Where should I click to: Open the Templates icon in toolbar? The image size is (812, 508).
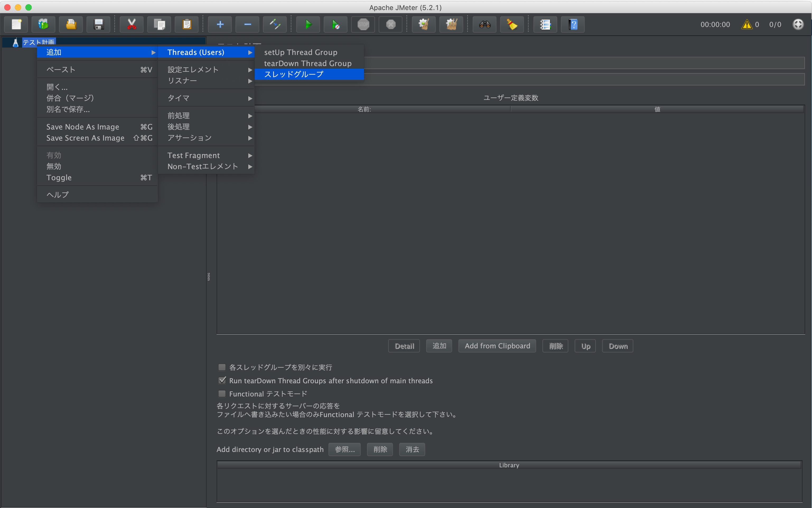click(x=43, y=25)
